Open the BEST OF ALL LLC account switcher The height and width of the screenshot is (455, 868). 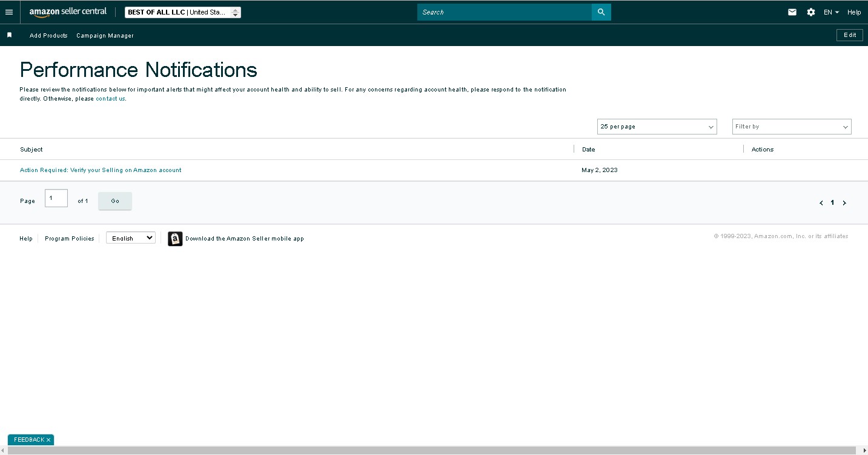point(183,12)
